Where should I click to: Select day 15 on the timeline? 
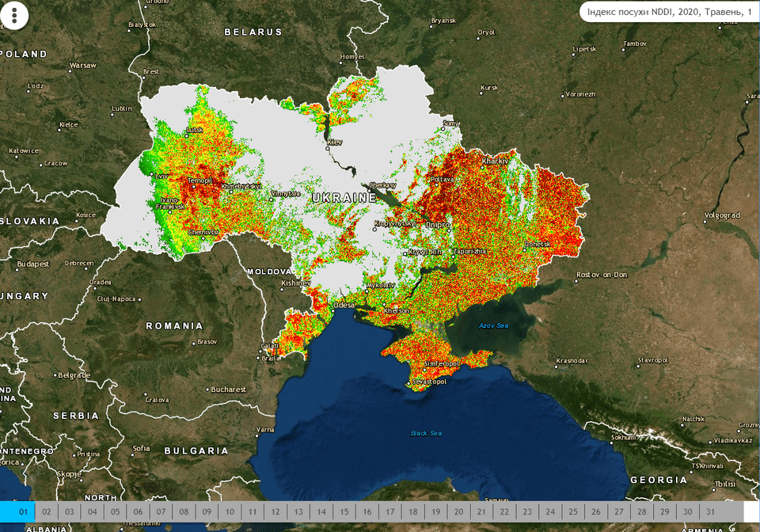(344, 511)
